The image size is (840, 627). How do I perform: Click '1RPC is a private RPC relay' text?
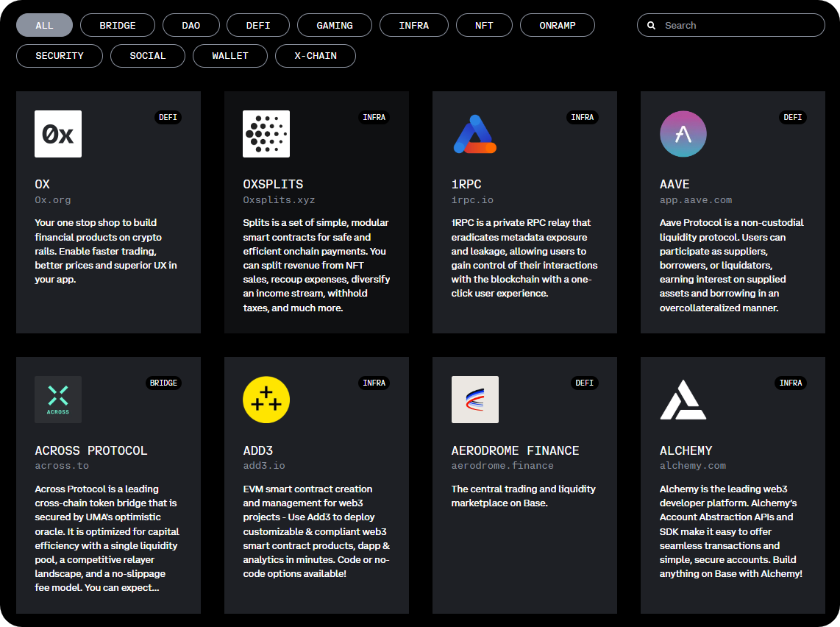(524, 258)
